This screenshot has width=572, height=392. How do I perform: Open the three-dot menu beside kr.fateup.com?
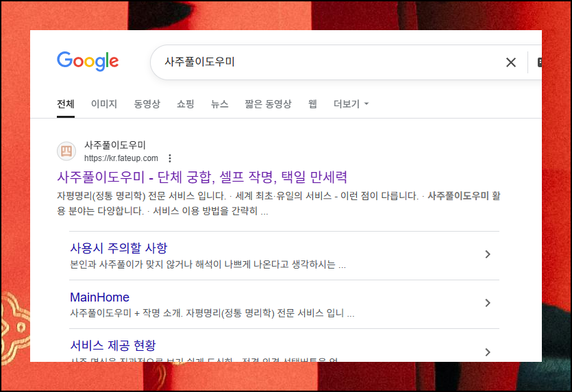pos(170,158)
